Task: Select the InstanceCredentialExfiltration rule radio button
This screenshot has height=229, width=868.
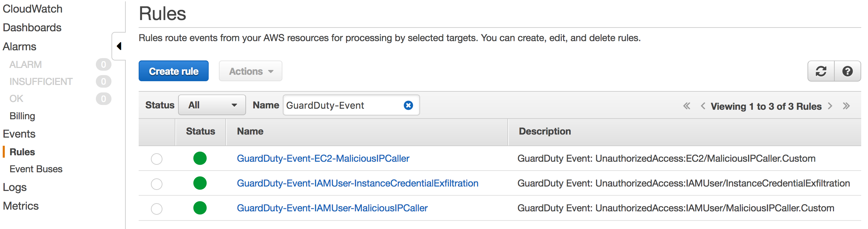Action: 157,184
